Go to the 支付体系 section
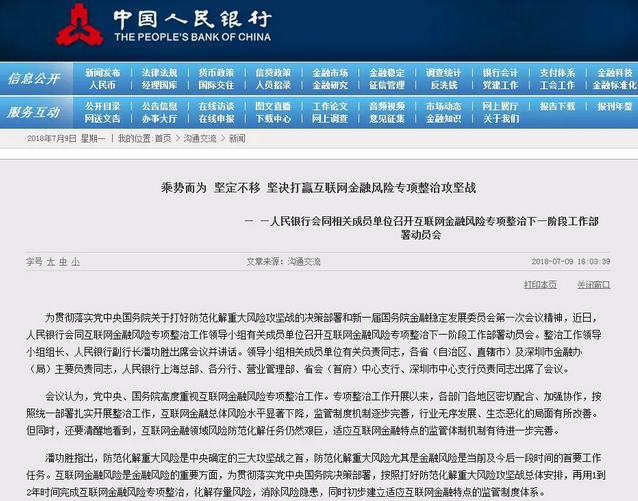 click(557, 73)
